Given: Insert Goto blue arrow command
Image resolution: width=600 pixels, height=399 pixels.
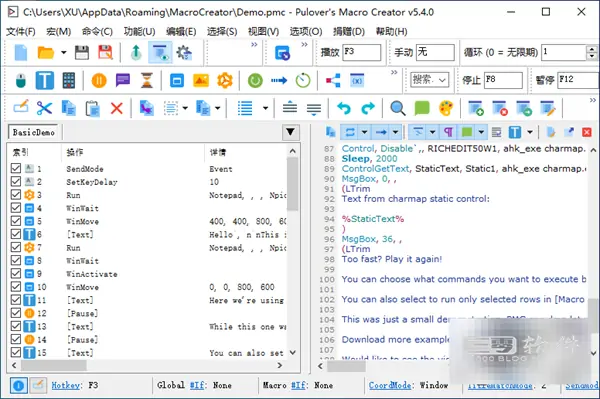Looking at the screenshot, I should pos(279,80).
